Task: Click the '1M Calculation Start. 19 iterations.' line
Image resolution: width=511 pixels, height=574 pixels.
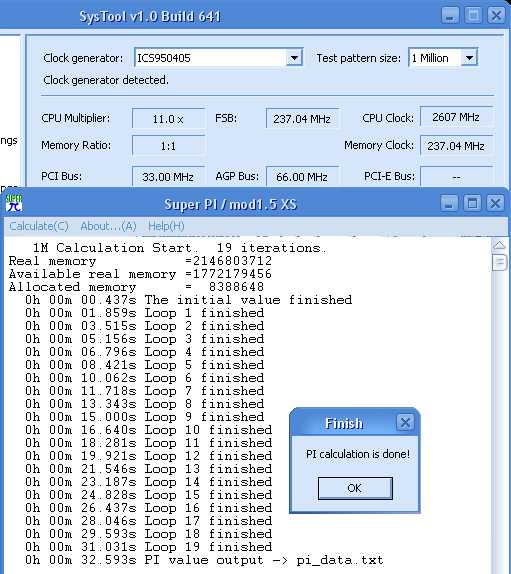Action: (x=179, y=248)
